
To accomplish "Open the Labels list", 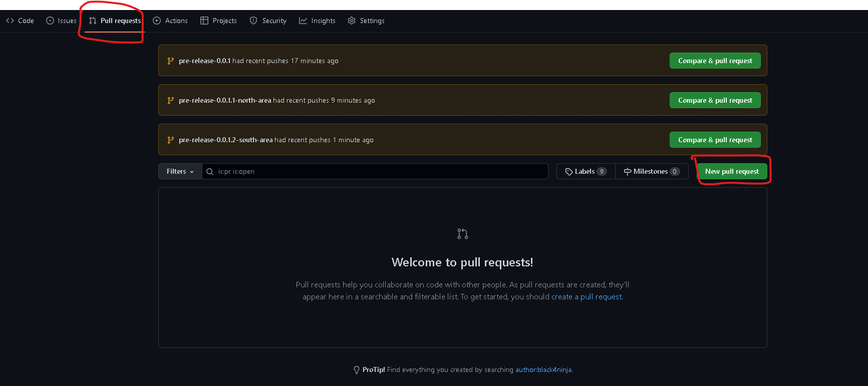I will click(x=586, y=171).
